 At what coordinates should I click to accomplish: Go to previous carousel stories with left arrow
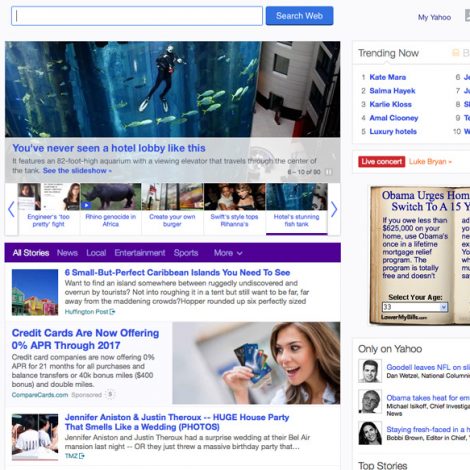coord(11,209)
